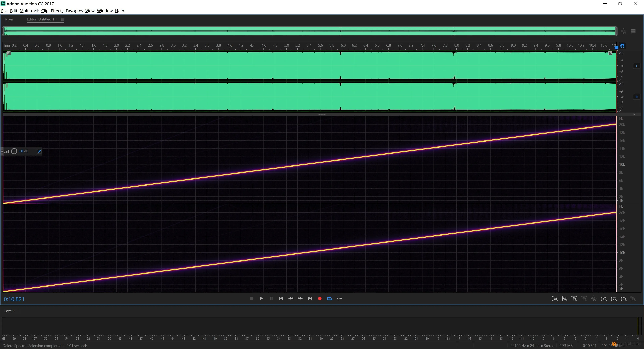Image resolution: width=644 pixels, height=349 pixels.
Task: Open the Levels panel menu
Action: (x=19, y=311)
